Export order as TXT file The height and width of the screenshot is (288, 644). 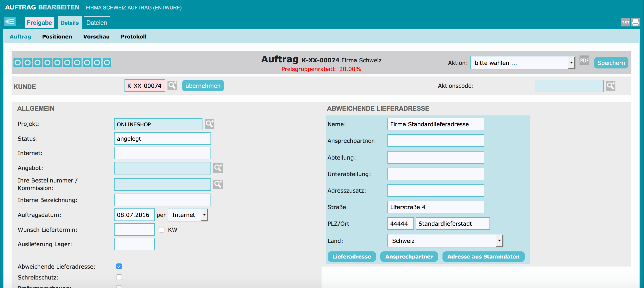pyautogui.click(x=625, y=22)
